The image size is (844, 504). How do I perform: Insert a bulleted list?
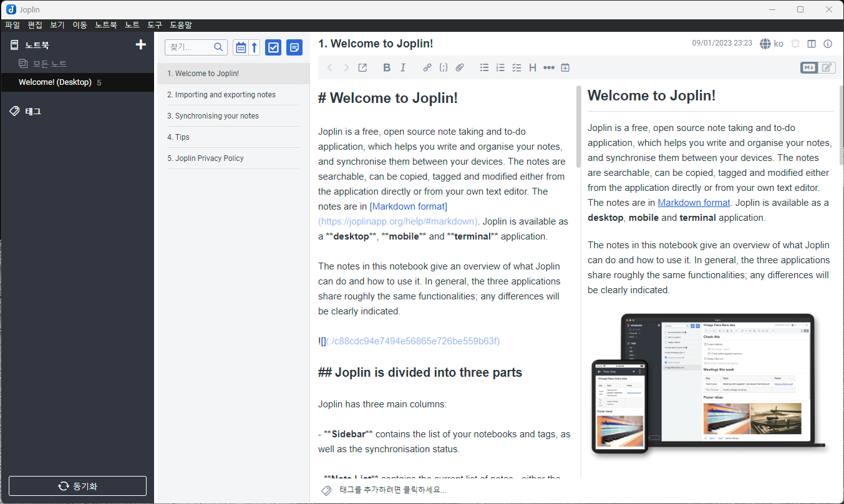[484, 67]
